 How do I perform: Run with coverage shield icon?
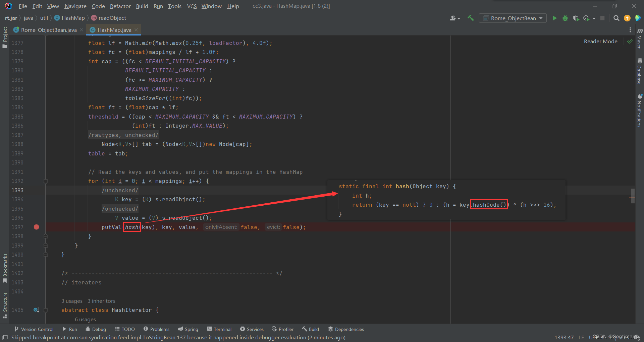pyautogui.click(x=576, y=18)
